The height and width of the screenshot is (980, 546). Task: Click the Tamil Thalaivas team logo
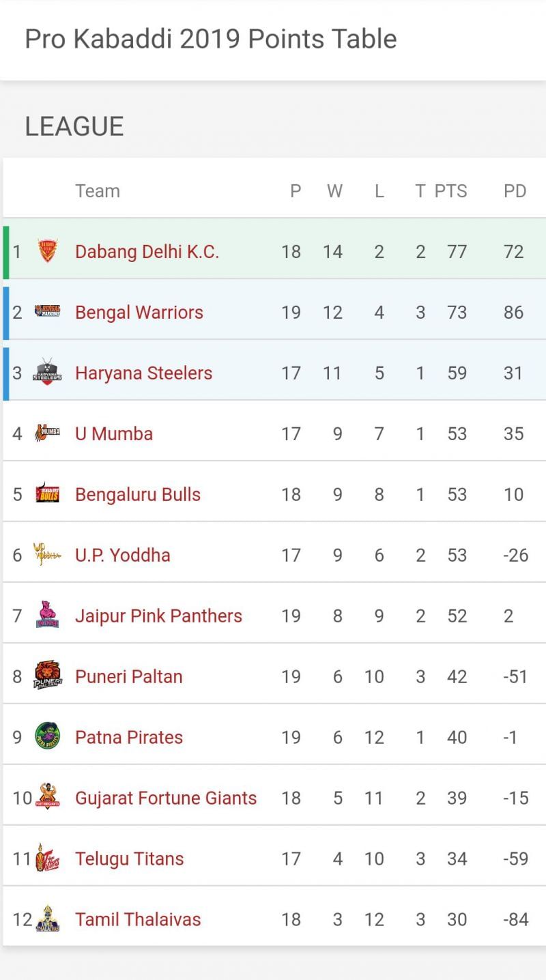click(x=48, y=919)
